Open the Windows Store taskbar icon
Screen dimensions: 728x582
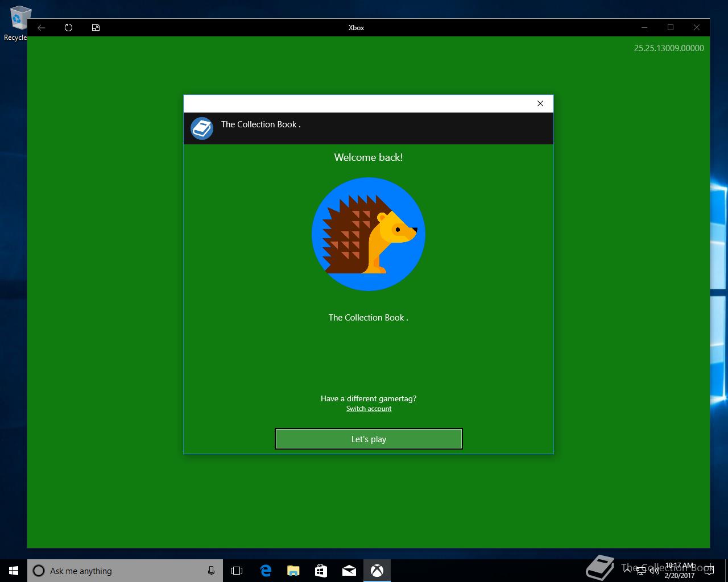tap(321, 571)
